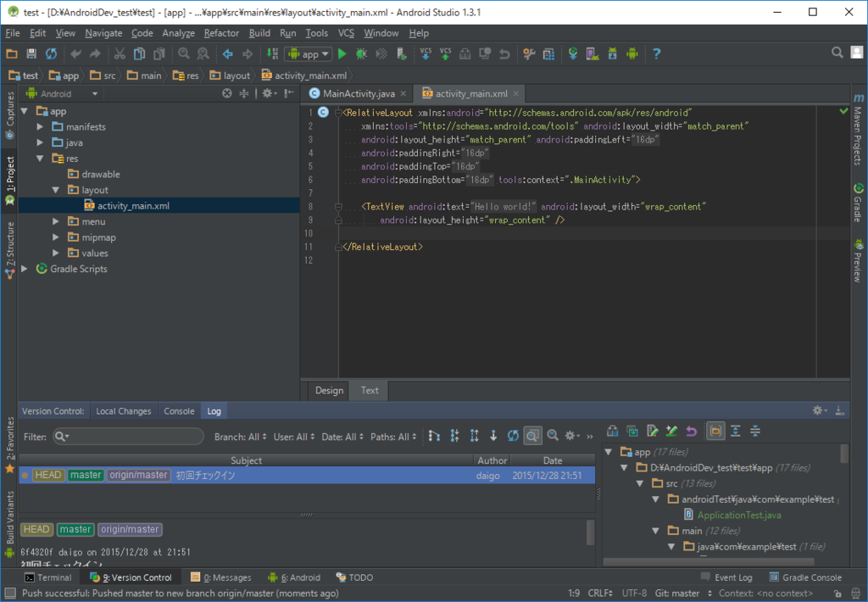Click the Debug app bug icon
The image size is (868, 602).
click(x=361, y=53)
